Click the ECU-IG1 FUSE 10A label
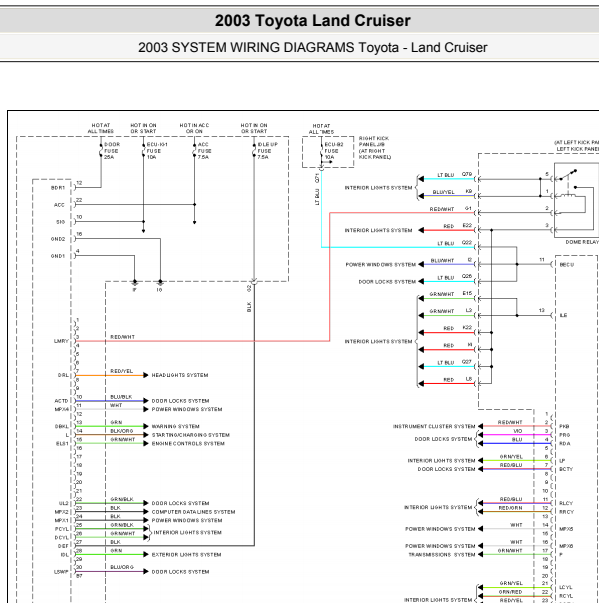599x603 pixels. 157,151
